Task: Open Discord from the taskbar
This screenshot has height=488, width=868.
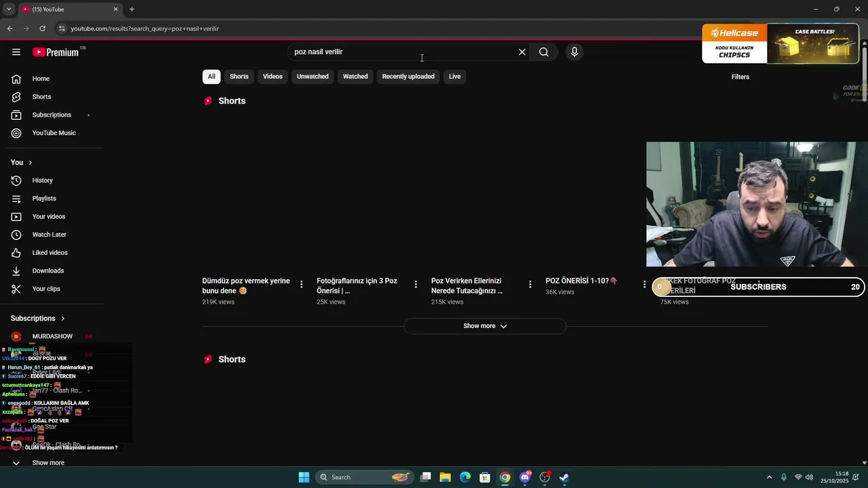Action: (x=525, y=477)
